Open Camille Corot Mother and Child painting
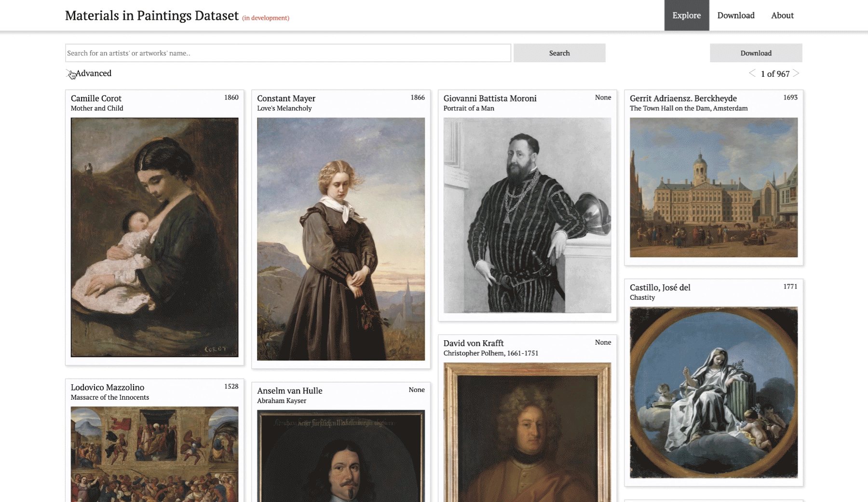 pos(154,237)
